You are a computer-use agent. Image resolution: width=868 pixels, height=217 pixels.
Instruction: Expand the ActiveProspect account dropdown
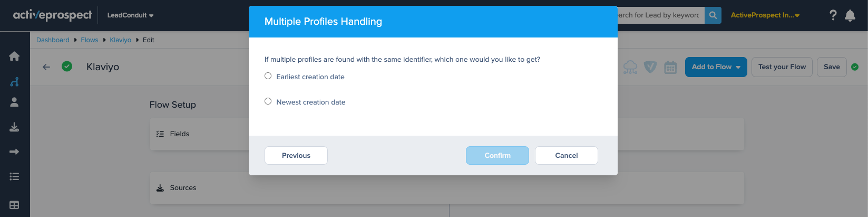click(765, 15)
